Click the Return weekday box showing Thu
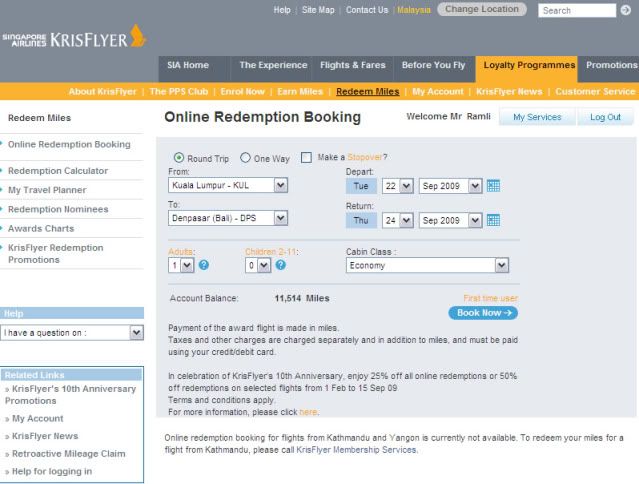Screen dimensions: 639x484 point(361,220)
